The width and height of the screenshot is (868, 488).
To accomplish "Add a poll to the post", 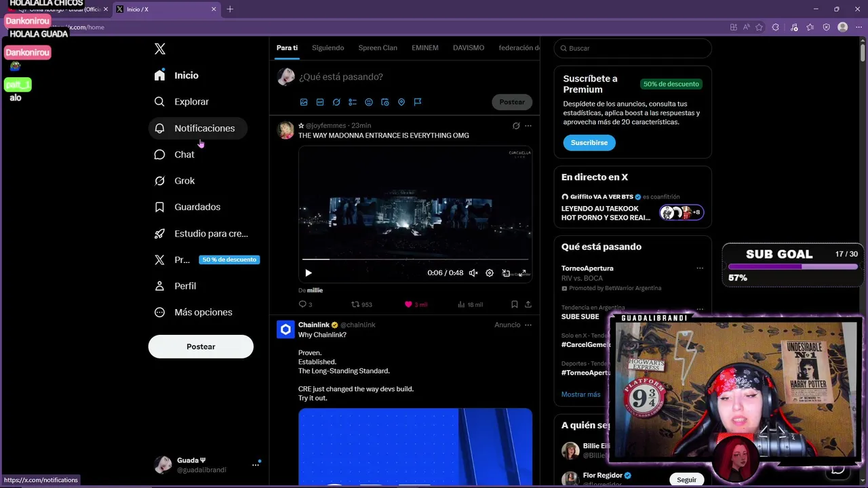I will pyautogui.click(x=353, y=102).
